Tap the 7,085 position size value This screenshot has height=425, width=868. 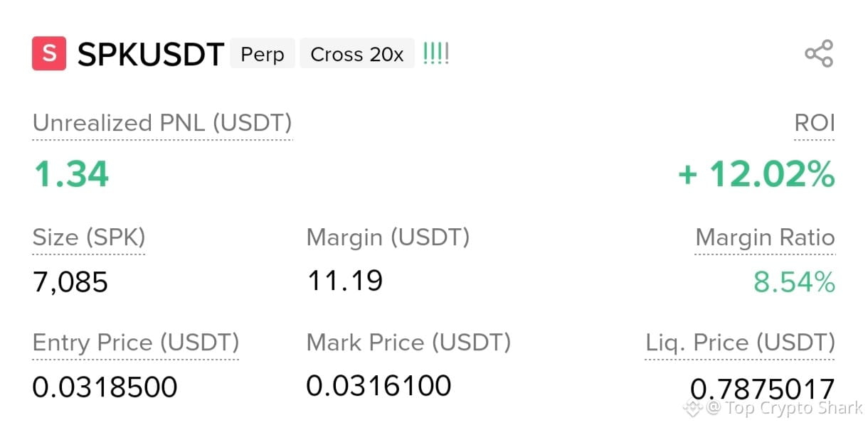point(70,282)
